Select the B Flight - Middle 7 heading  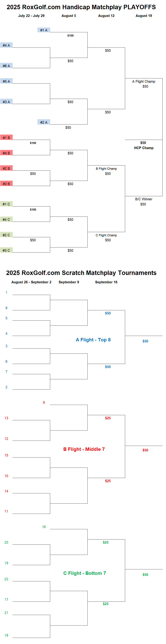click(x=84, y=449)
